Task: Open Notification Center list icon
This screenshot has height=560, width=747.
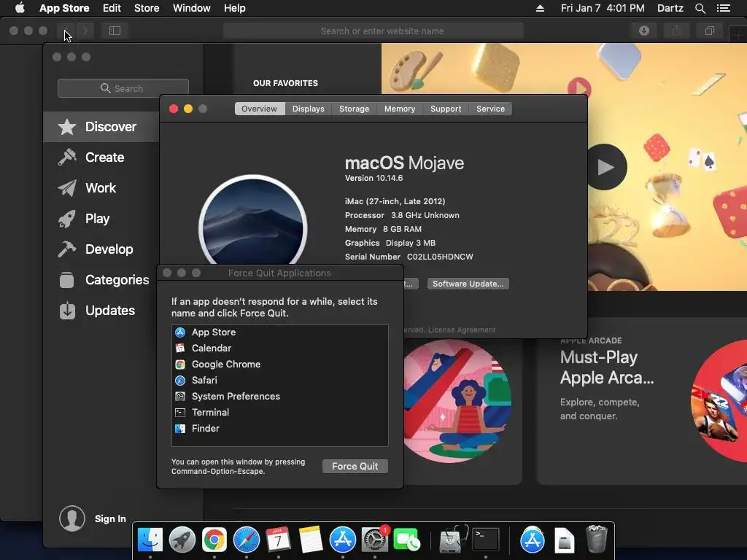Action: point(723,8)
